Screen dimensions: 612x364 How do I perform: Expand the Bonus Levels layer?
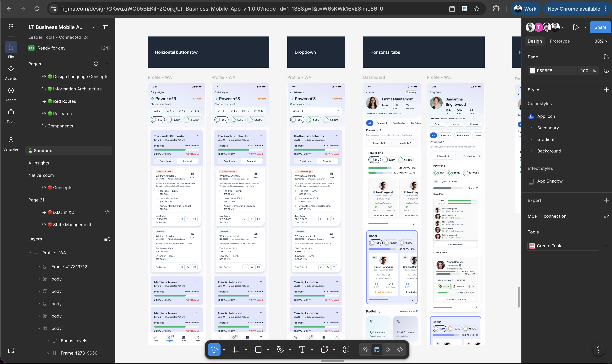(x=48, y=341)
